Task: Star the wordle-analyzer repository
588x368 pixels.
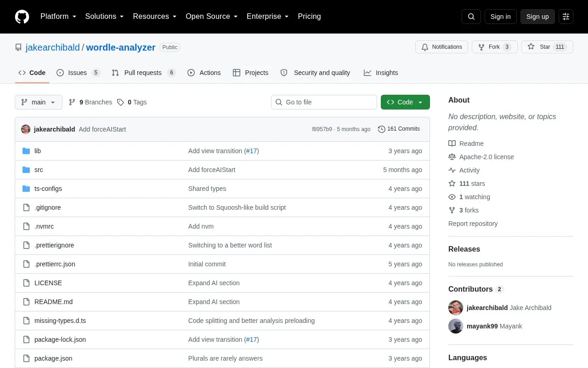Action: (x=547, y=47)
